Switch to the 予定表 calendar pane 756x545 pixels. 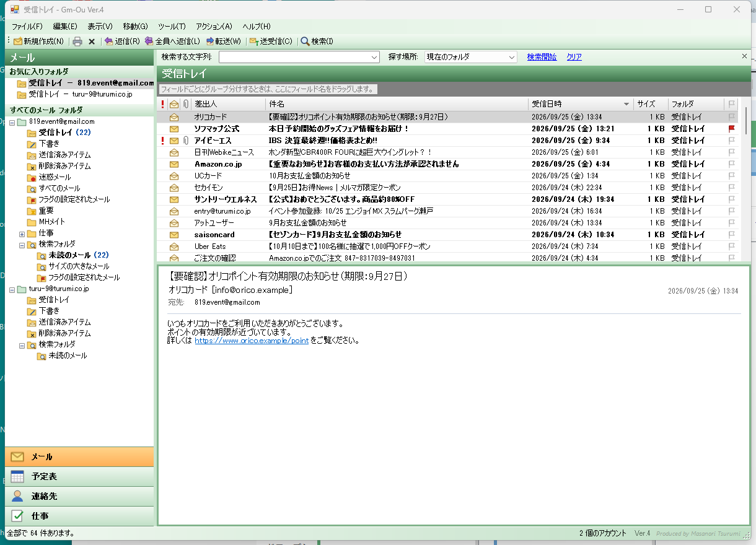(x=79, y=476)
